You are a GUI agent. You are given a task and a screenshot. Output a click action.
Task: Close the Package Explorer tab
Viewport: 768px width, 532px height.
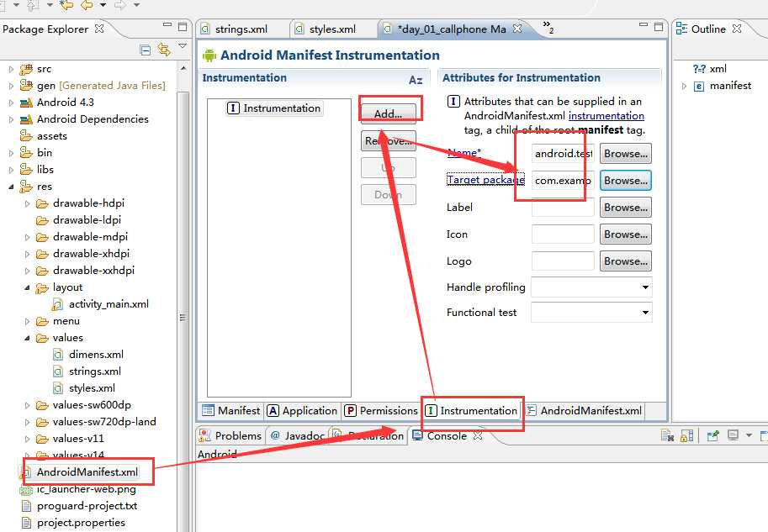click(99, 29)
